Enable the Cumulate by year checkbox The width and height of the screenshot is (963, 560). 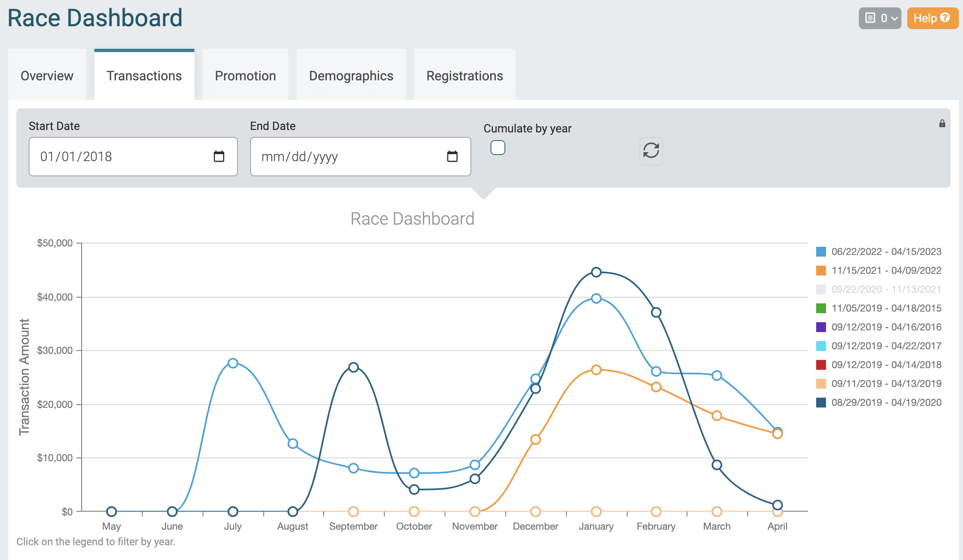pos(497,147)
